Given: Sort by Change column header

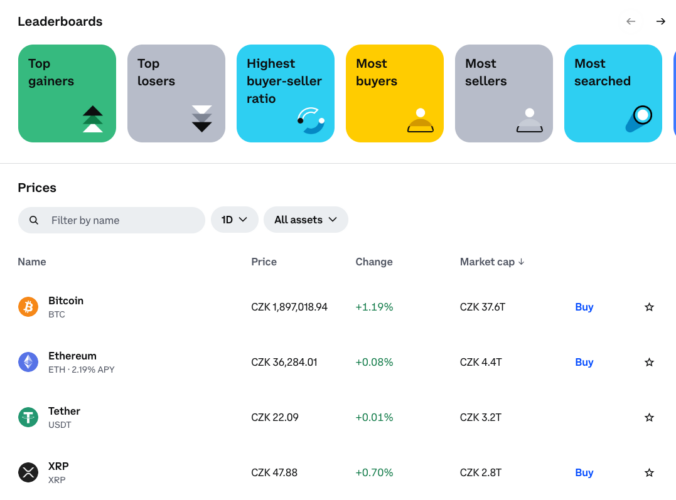Looking at the screenshot, I should click(x=374, y=262).
